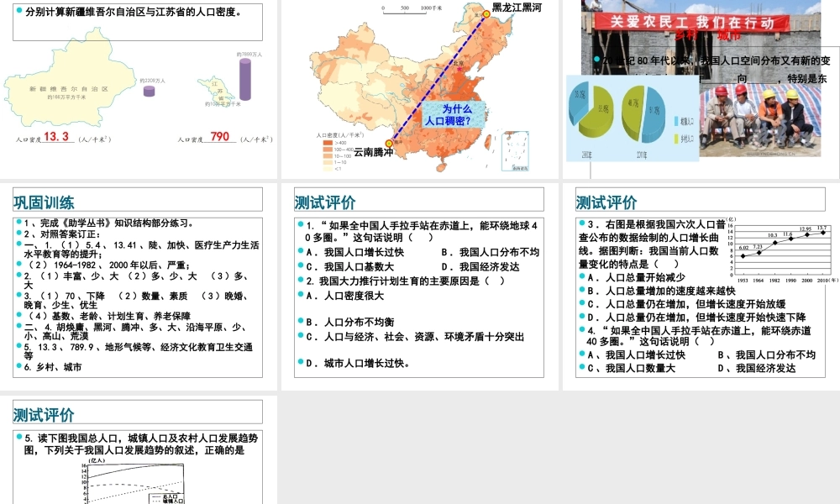Screen dimensions: 840x504
Task: Select answer B. 我国人口分布不均 in question 1
Action: pyautogui.click(x=490, y=252)
